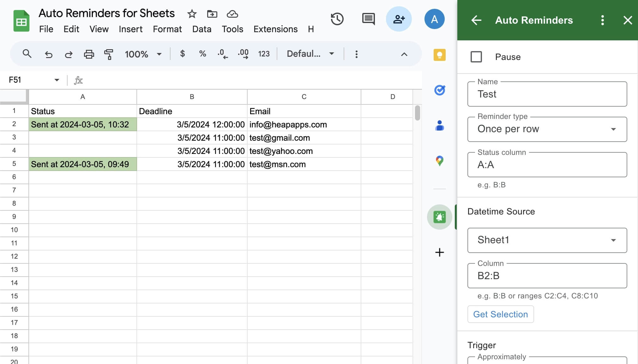Go back using Auto Reminders arrow
This screenshot has width=638, height=364.
tap(476, 20)
